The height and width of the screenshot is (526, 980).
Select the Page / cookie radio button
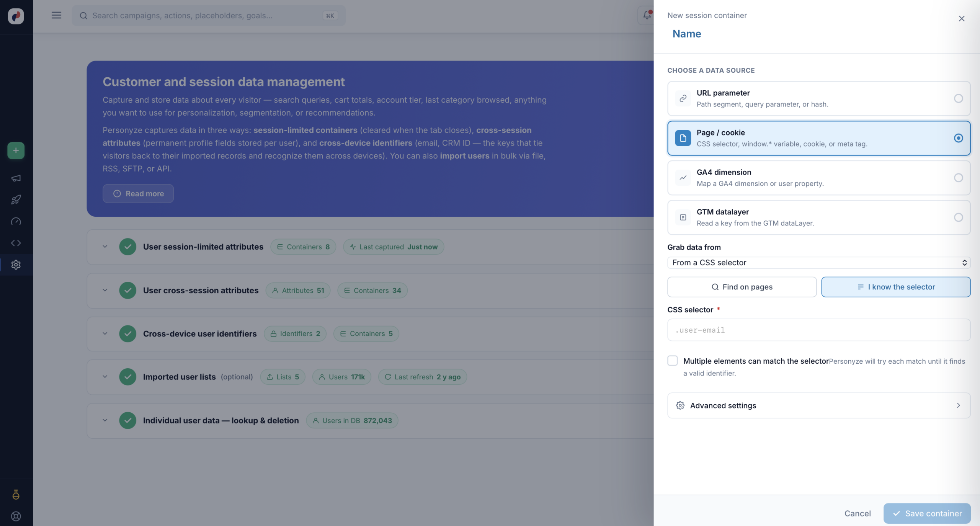(958, 138)
